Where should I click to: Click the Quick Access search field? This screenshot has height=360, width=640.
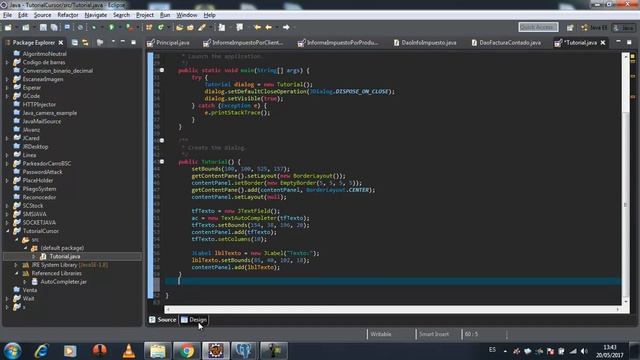(x=538, y=27)
